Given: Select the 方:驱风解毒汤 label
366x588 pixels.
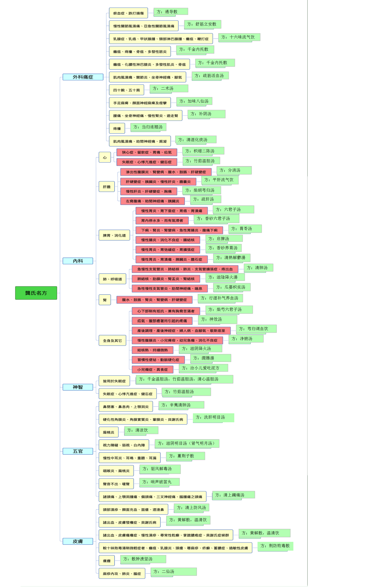Looking at the screenshot, I should click(160, 469).
